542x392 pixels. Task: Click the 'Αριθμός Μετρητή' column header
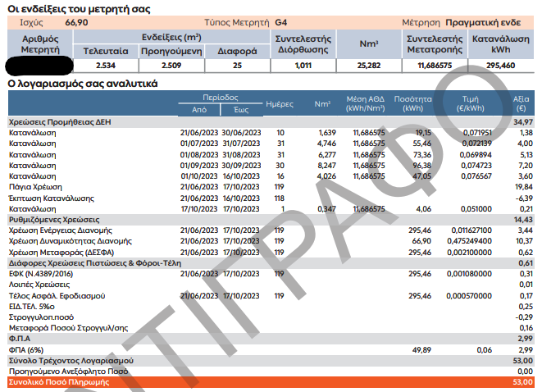[x=40, y=44]
